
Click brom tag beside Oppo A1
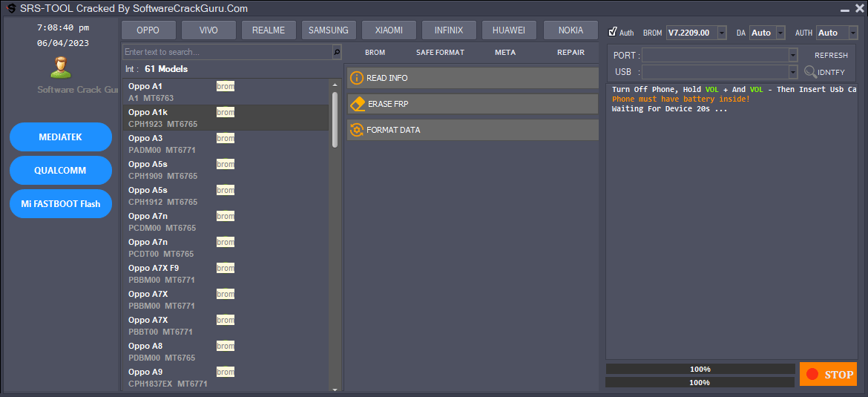point(226,86)
